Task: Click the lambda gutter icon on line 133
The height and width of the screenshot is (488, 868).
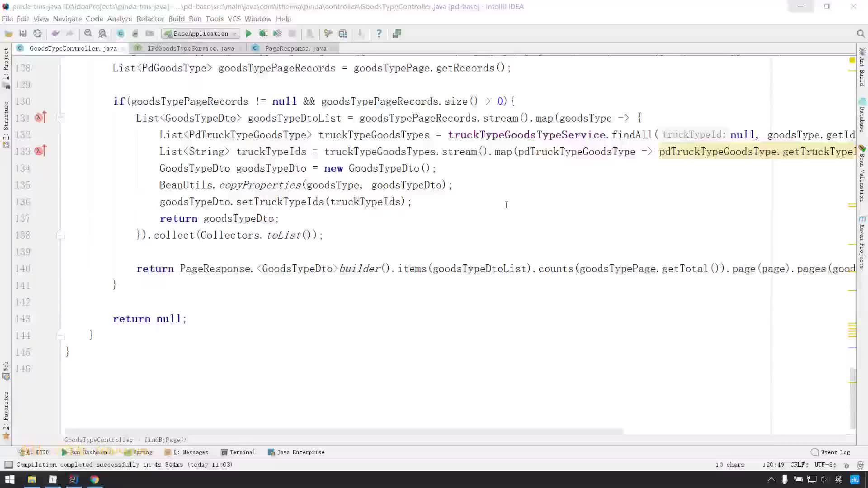Action: click(x=40, y=151)
